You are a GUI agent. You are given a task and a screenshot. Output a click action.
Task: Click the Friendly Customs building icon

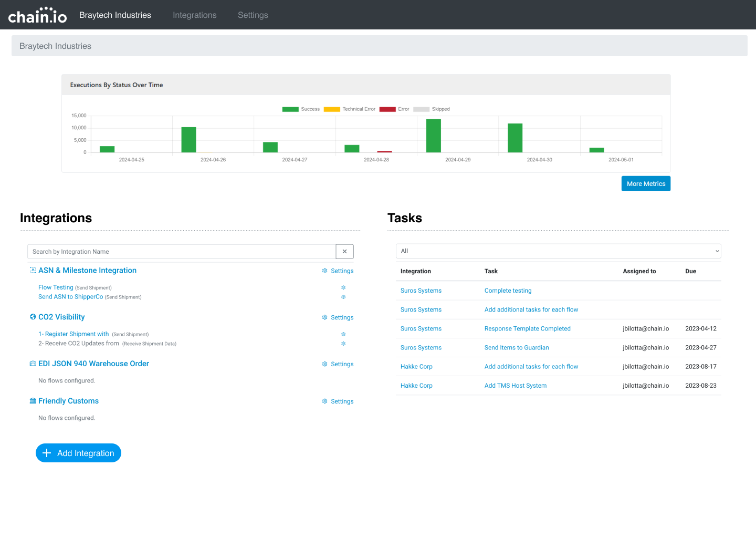tap(33, 401)
